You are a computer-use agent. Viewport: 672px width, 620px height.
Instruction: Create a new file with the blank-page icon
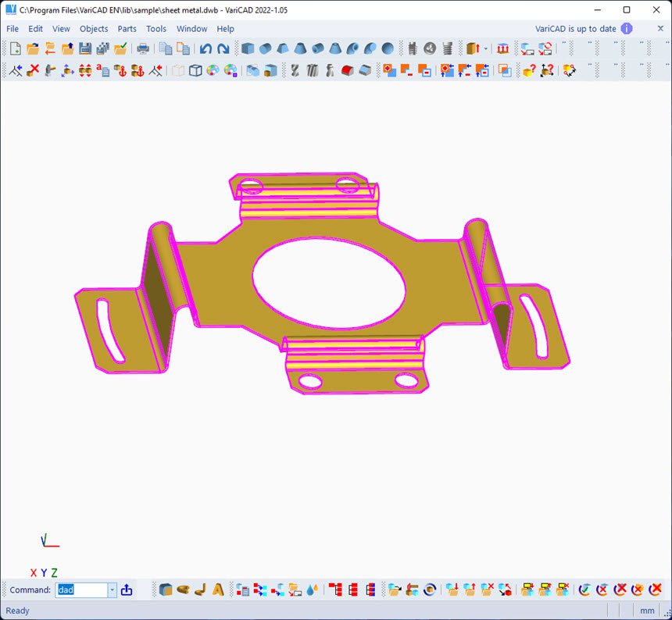click(x=16, y=48)
